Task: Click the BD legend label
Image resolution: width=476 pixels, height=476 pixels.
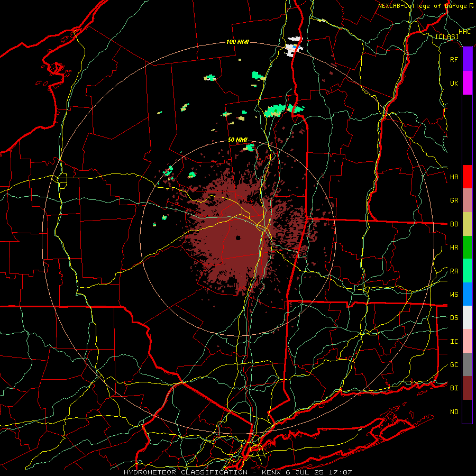Action: (454, 224)
